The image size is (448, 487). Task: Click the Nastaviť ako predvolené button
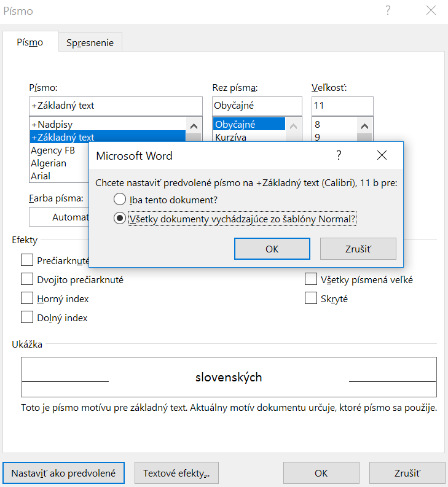[63, 473]
